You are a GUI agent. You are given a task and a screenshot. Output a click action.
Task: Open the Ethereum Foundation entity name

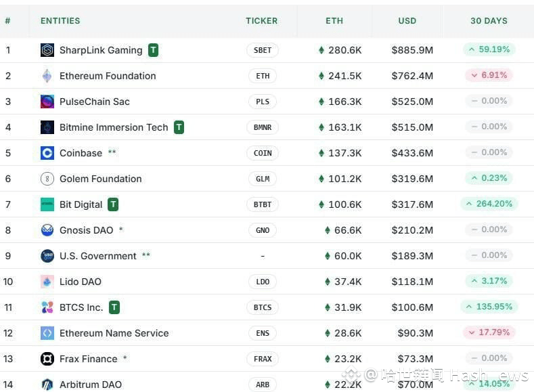click(108, 76)
